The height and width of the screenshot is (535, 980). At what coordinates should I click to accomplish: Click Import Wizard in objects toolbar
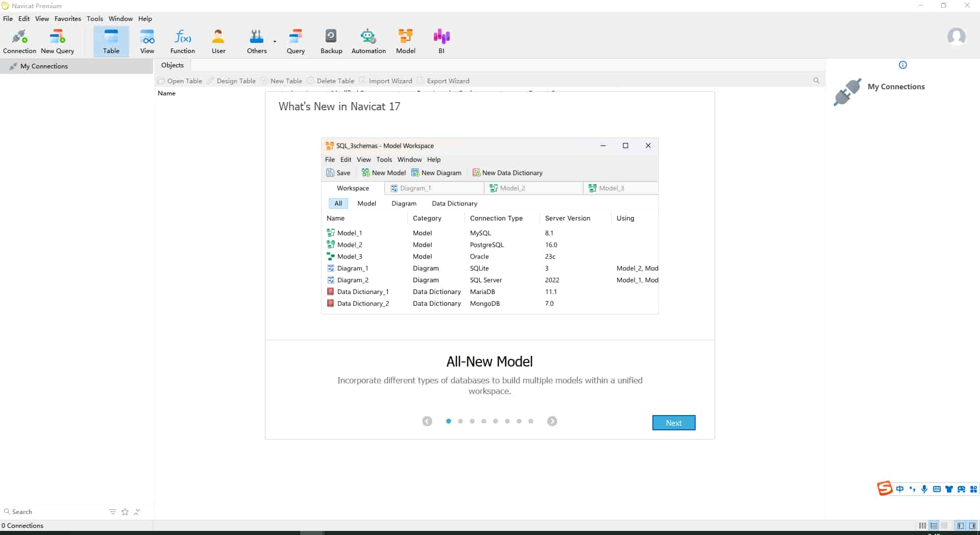point(385,81)
